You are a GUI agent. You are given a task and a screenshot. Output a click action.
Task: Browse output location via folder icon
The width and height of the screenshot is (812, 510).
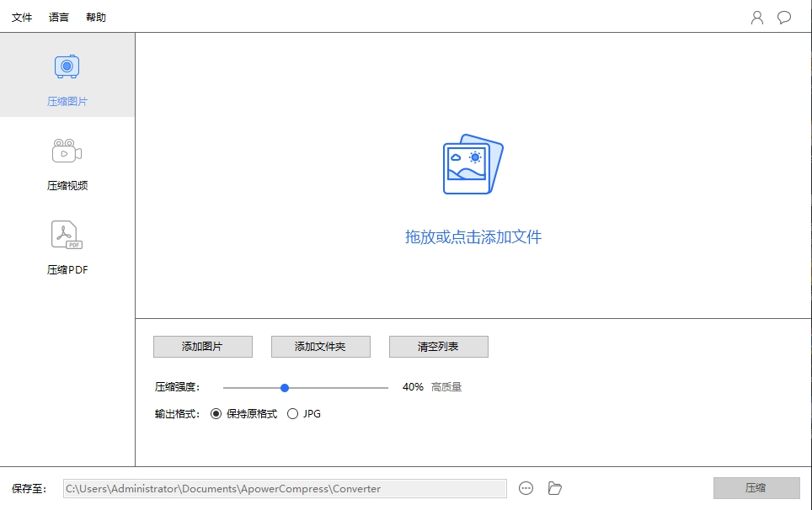tap(554, 488)
